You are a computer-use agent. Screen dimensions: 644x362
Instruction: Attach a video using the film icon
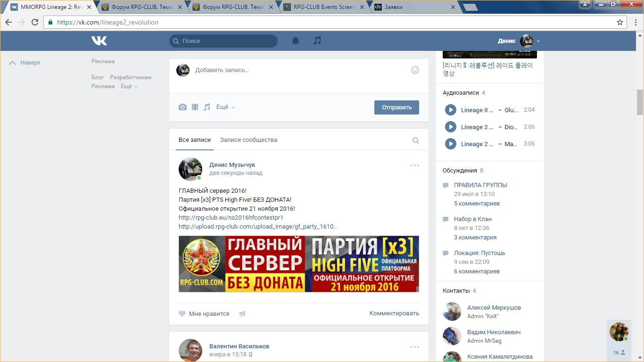click(x=195, y=107)
